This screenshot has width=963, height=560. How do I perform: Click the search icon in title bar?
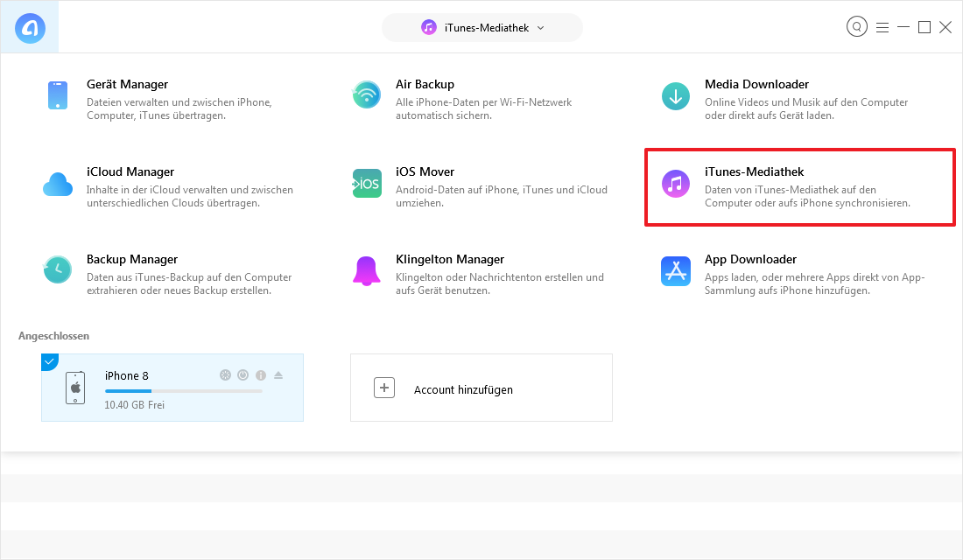point(857,27)
